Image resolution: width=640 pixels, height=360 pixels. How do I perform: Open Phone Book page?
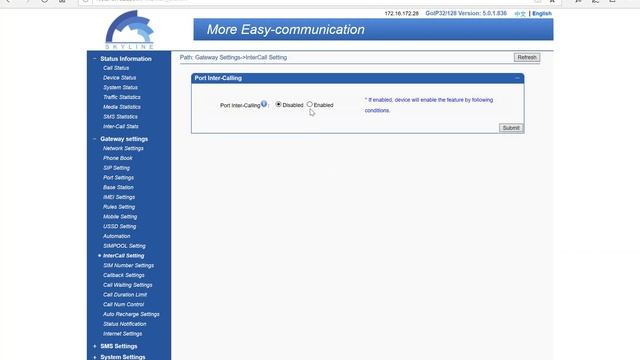tap(118, 158)
